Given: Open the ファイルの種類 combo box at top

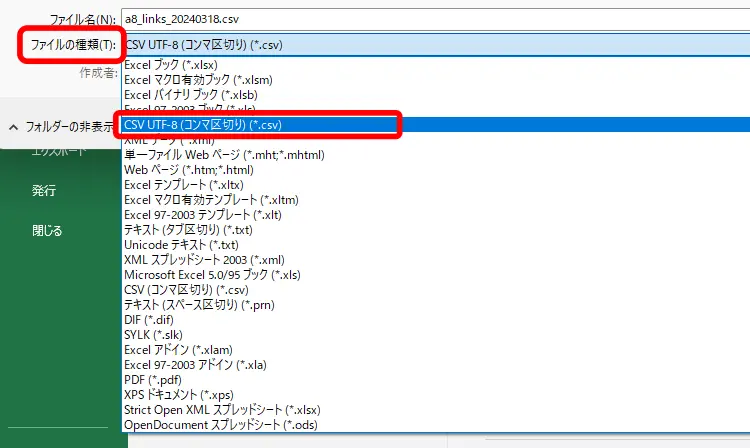Looking at the screenshot, I should click(x=430, y=45).
